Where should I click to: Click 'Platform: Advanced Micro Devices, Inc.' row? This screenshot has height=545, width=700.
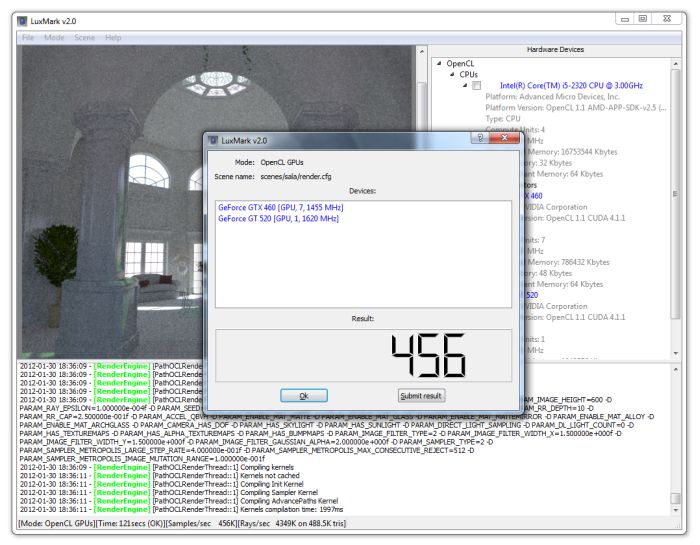pyautogui.click(x=552, y=96)
